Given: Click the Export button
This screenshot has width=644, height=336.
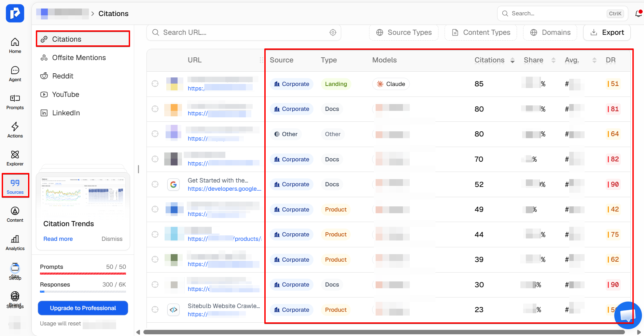Looking at the screenshot, I should (x=607, y=32).
